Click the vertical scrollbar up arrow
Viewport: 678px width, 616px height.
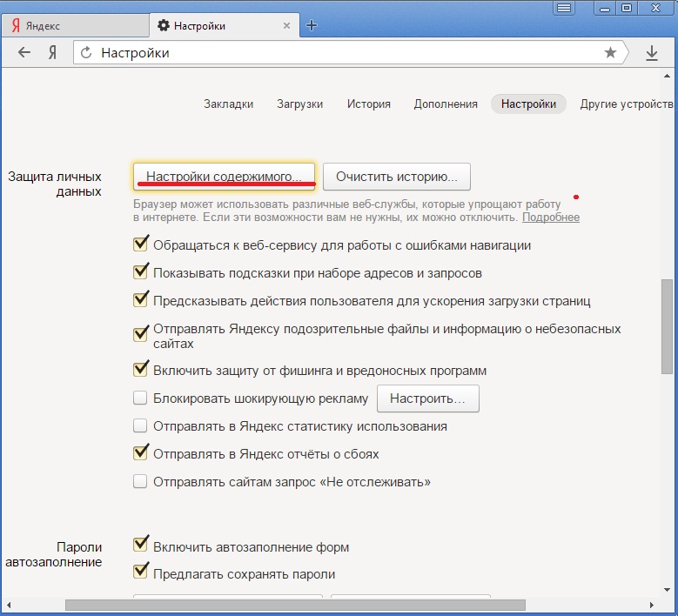667,77
